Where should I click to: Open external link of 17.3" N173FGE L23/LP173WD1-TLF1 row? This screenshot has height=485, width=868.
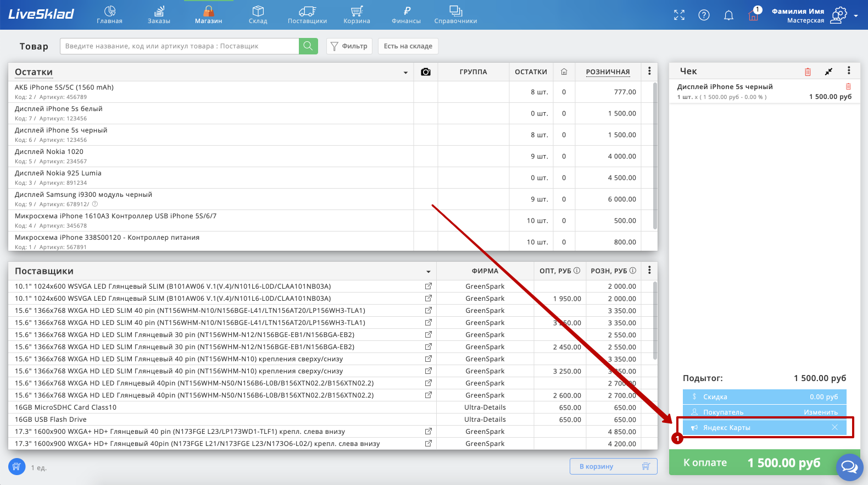[429, 431]
